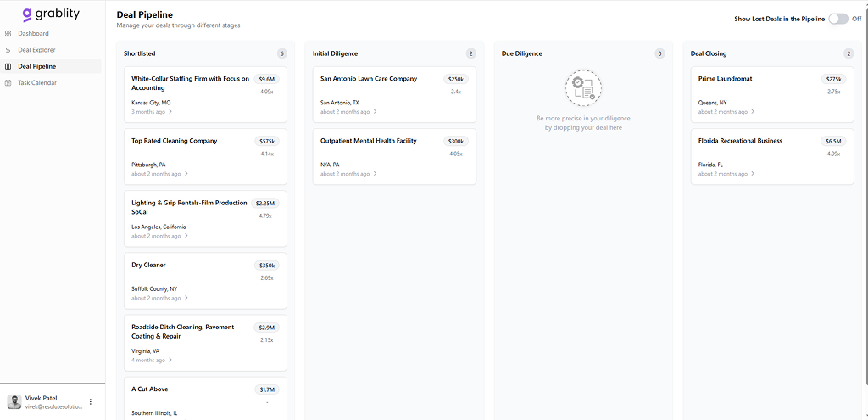
Task: Expand chevron on San Antonio Lawn Care card
Action: pyautogui.click(x=376, y=112)
